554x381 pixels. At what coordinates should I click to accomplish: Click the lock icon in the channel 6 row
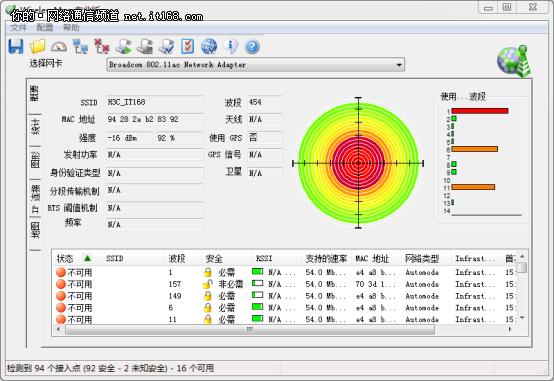pyautogui.click(x=208, y=307)
